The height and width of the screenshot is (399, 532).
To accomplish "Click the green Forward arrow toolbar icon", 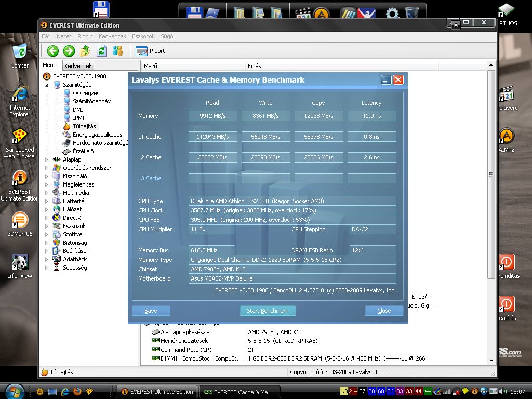I will (x=69, y=51).
